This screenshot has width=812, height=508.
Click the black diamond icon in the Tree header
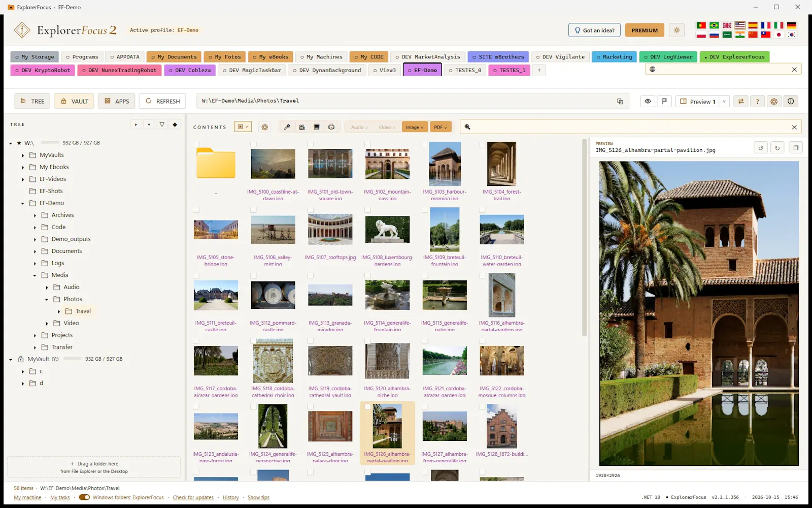(x=175, y=124)
